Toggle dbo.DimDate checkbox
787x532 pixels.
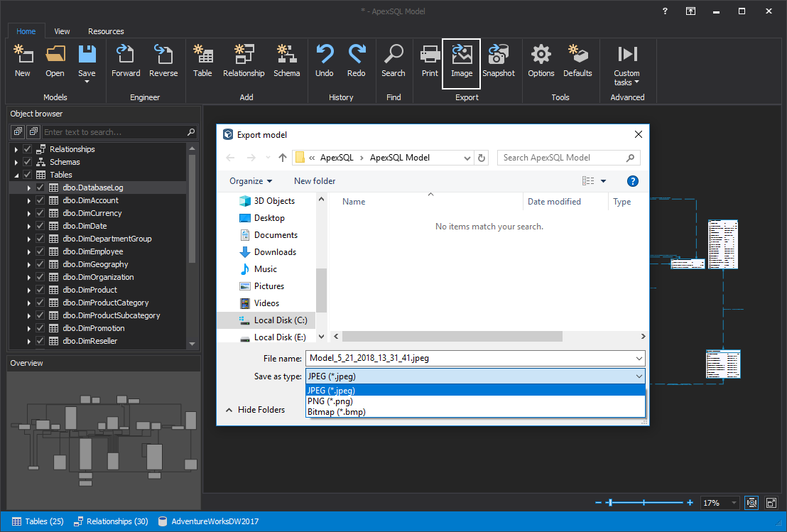[x=40, y=226]
